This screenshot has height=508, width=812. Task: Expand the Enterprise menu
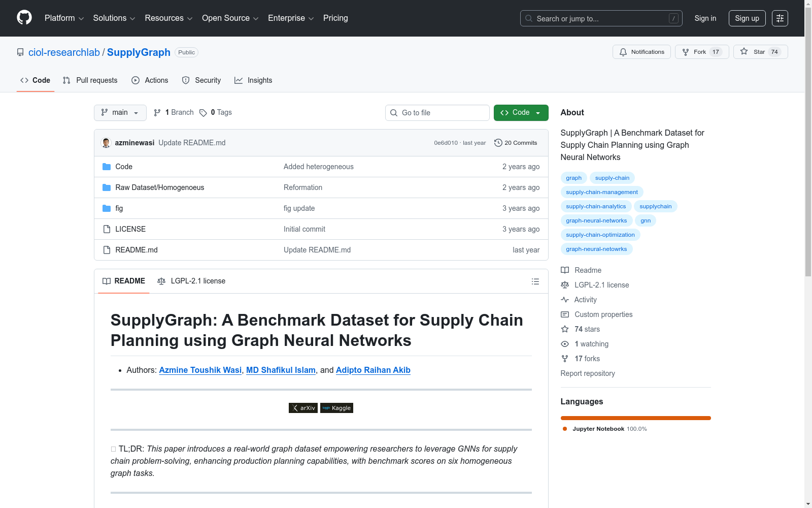[291, 18]
